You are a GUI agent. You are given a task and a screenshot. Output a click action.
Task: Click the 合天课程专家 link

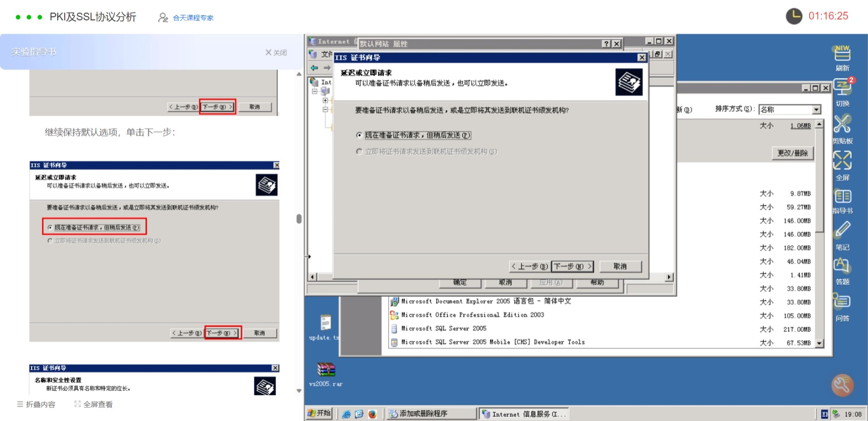[x=193, y=18]
